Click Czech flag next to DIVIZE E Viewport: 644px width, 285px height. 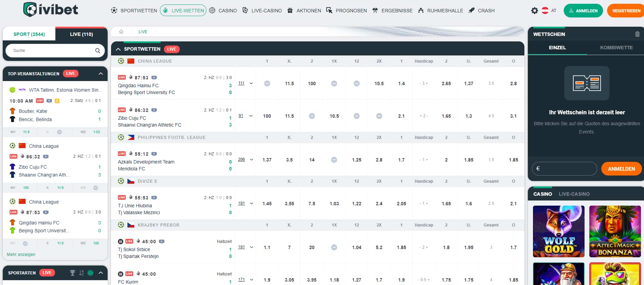[131, 181]
